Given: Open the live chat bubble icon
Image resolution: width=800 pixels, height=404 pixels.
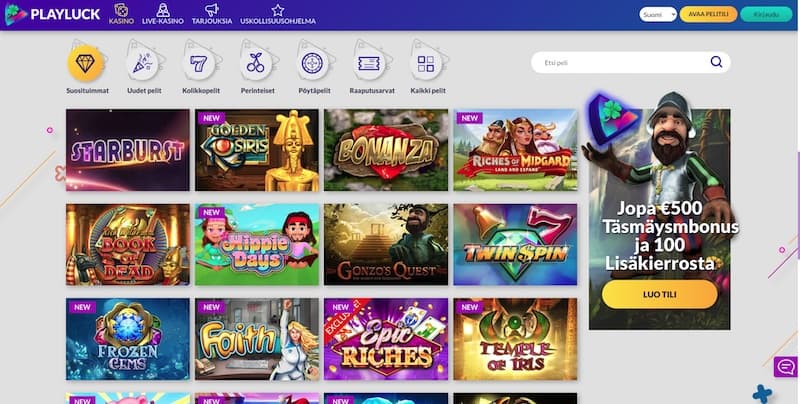Looking at the screenshot, I should coord(786,367).
